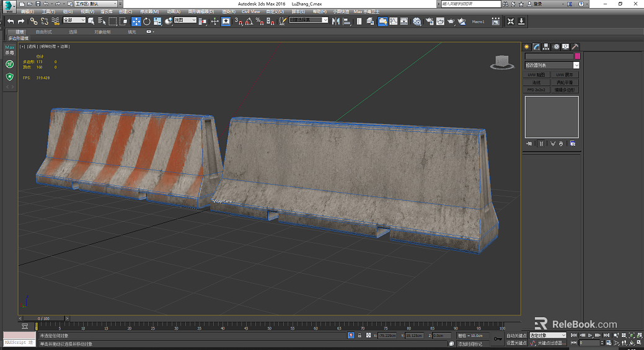The image size is (644, 350).
Task: Toggle Percent Snap
Action: 260,21
